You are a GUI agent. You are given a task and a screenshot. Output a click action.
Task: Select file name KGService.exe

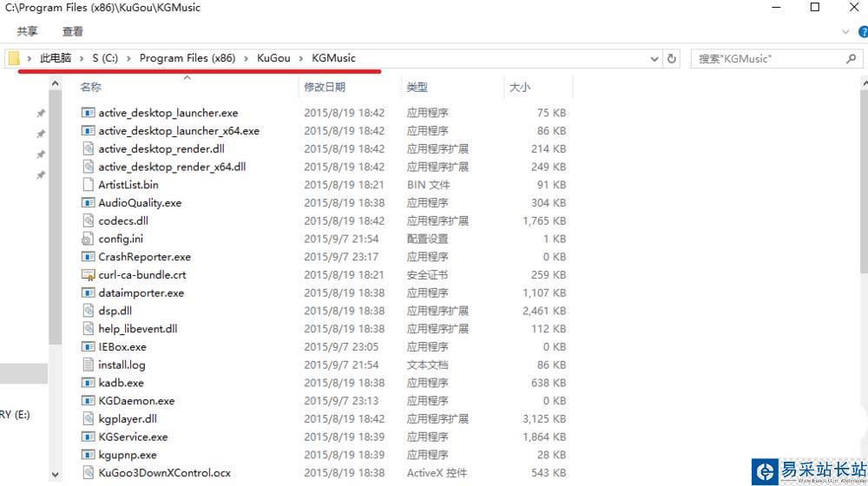click(133, 437)
